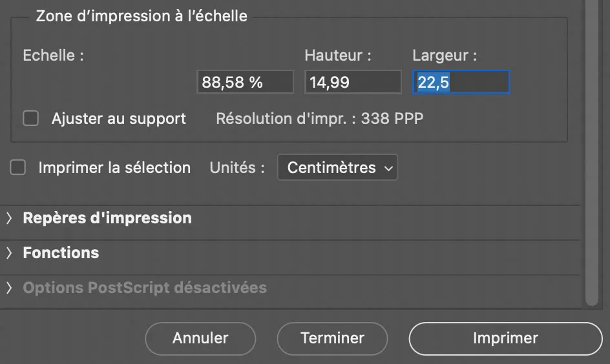Click the Résolution d'impr. 338 PPP text
Screen dimensions: 610x364
point(320,119)
